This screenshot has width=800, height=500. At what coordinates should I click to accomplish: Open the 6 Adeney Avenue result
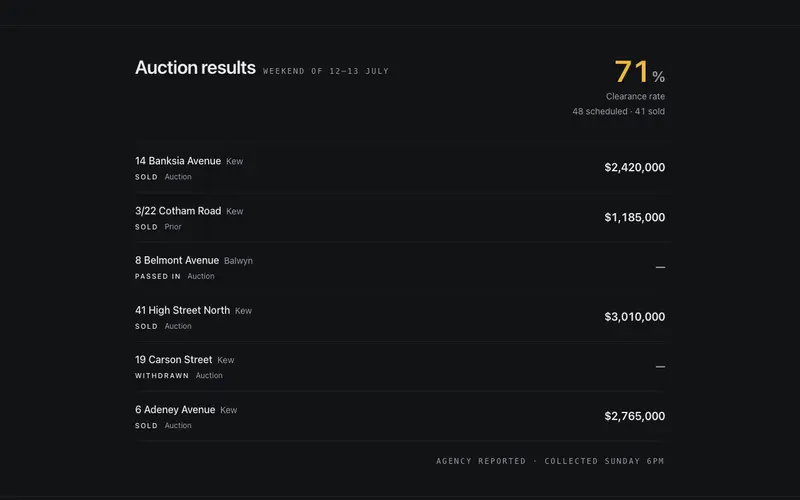[x=400, y=417]
